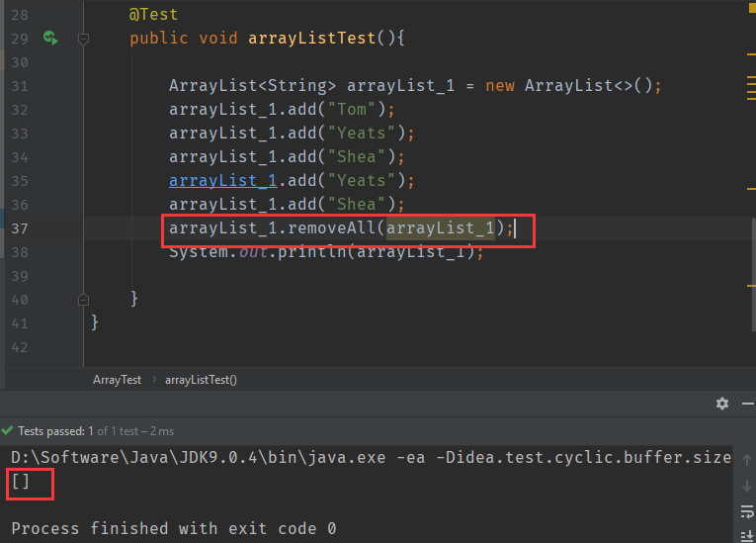The height and width of the screenshot is (543, 756).
Task: Click println call on line 38
Action: click(x=311, y=252)
